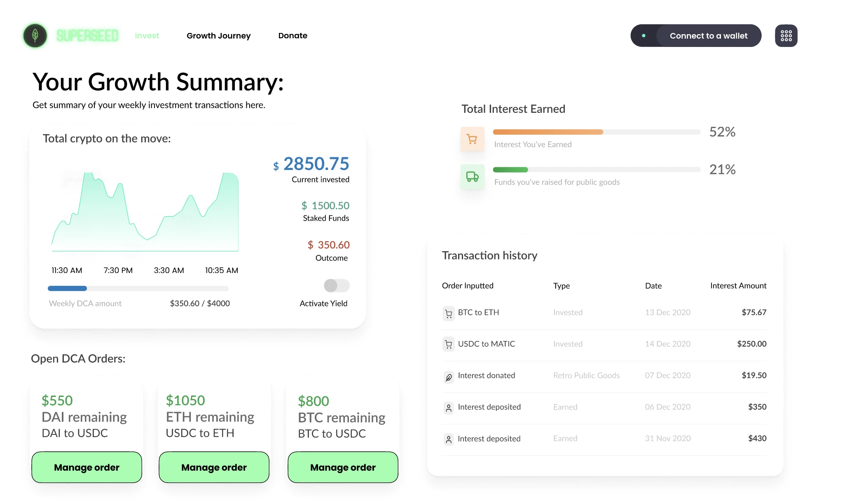Click the $430 interest amount
Image resolution: width=847 pixels, height=504 pixels.
pos(757,439)
